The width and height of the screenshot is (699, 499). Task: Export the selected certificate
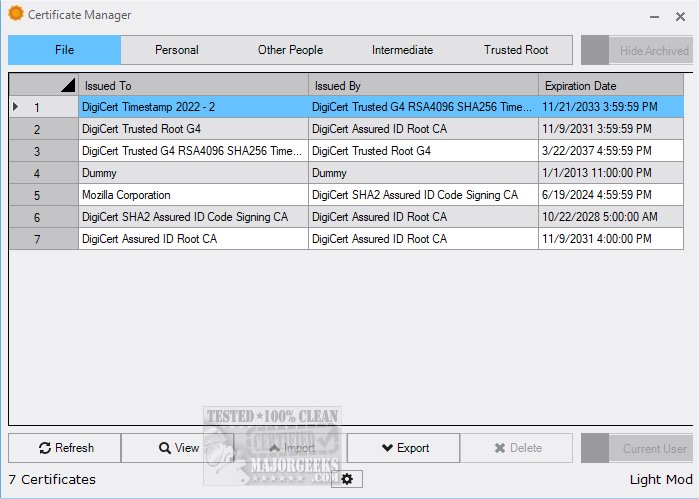click(404, 448)
